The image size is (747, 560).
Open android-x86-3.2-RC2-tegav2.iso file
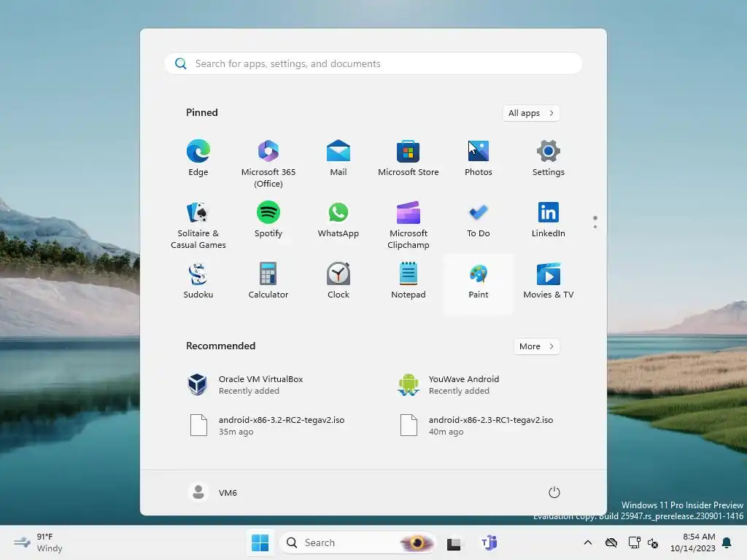point(268,425)
